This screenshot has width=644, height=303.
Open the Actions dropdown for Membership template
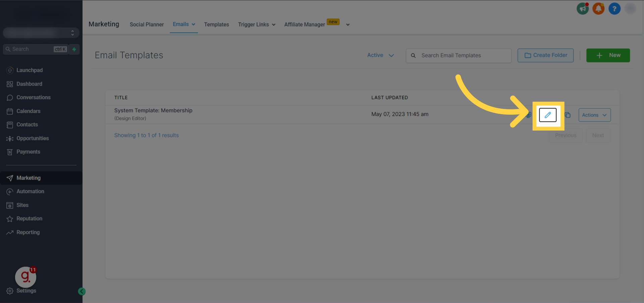595,115
